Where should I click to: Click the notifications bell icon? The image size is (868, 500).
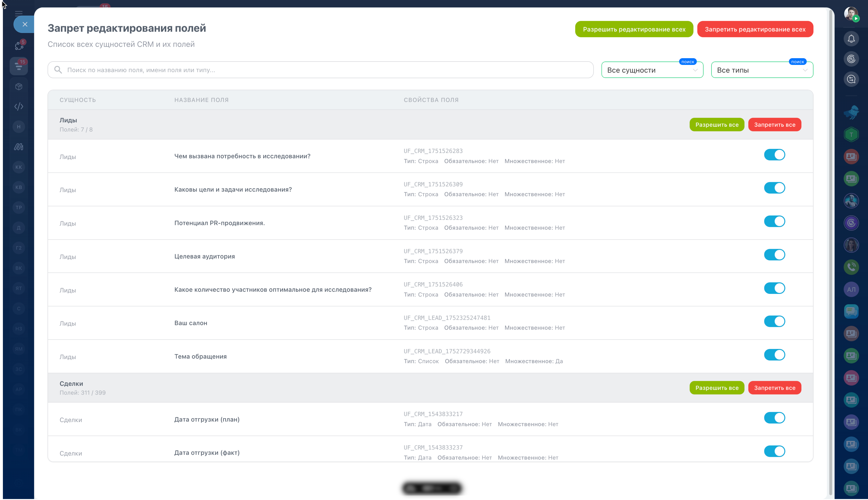[851, 39]
